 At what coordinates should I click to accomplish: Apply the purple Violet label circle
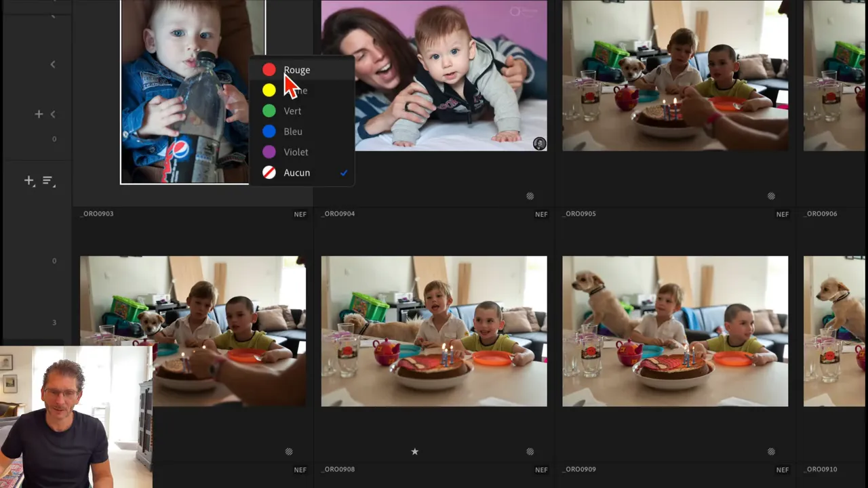click(x=269, y=152)
